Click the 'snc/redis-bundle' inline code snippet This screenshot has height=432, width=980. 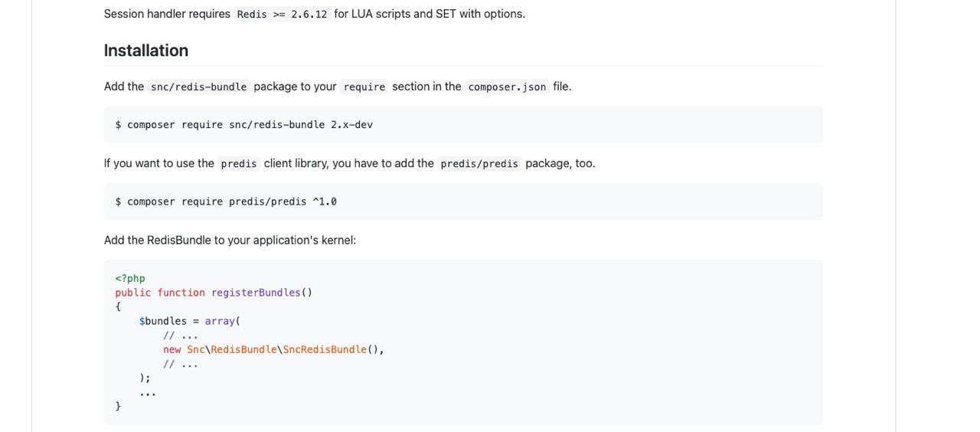tap(199, 87)
